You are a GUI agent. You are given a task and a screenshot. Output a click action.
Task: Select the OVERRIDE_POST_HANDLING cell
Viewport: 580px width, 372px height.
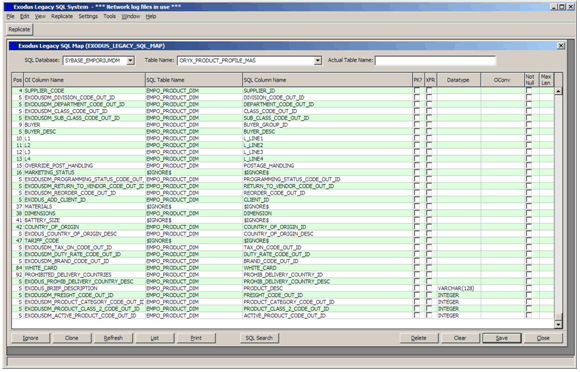click(x=84, y=166)
